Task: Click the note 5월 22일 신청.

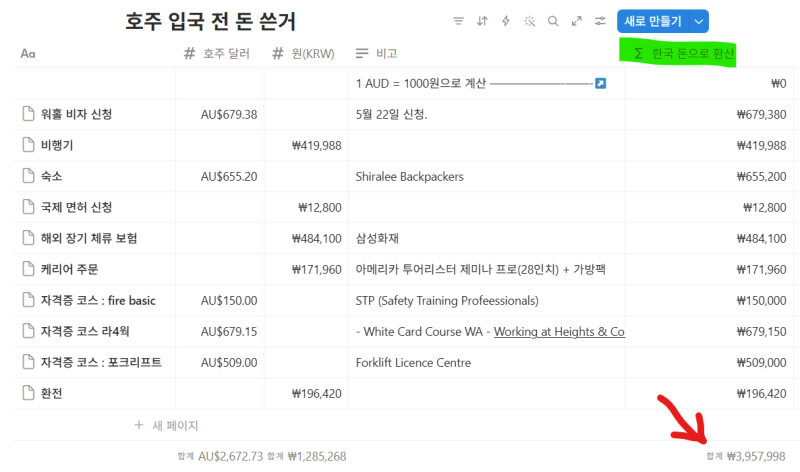Action: [391, 114]
